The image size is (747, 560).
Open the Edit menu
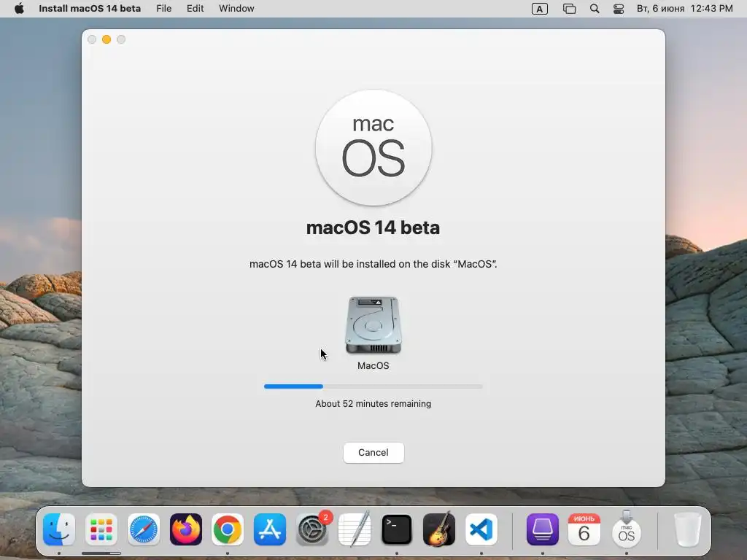point(196,9)
